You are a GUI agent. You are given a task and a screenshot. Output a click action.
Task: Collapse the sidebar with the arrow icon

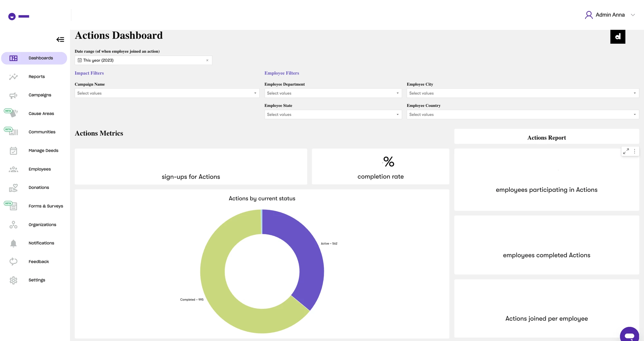pyautogui.click(x=60, y=40)
